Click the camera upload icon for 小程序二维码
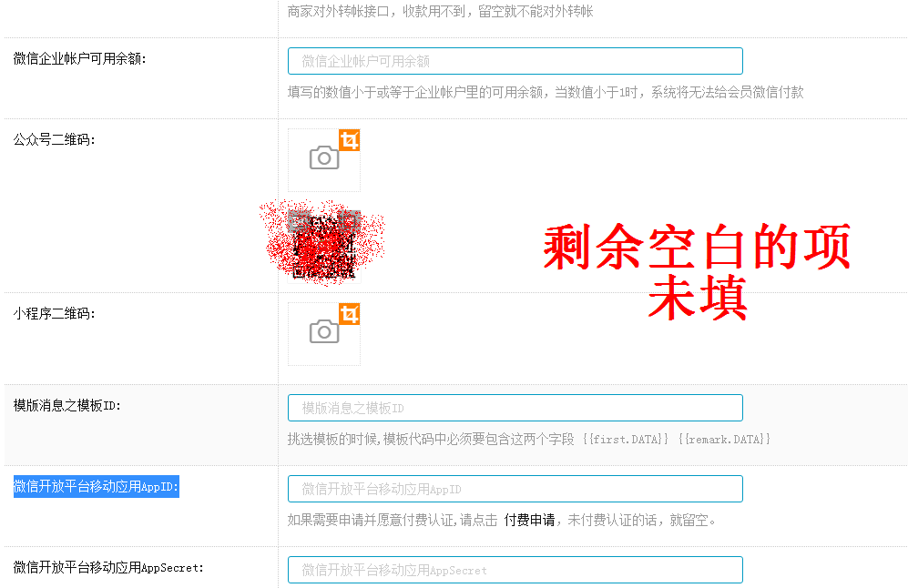 (x=323, y=333)
